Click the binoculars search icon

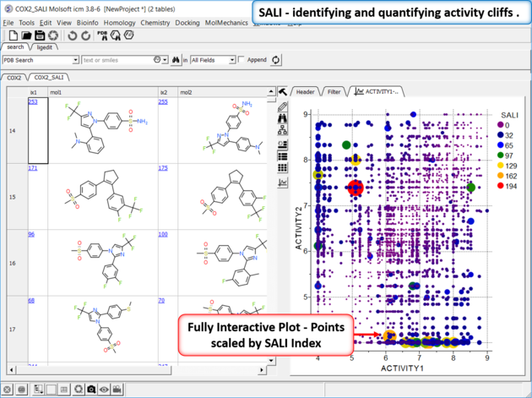[x=176, y=60]
